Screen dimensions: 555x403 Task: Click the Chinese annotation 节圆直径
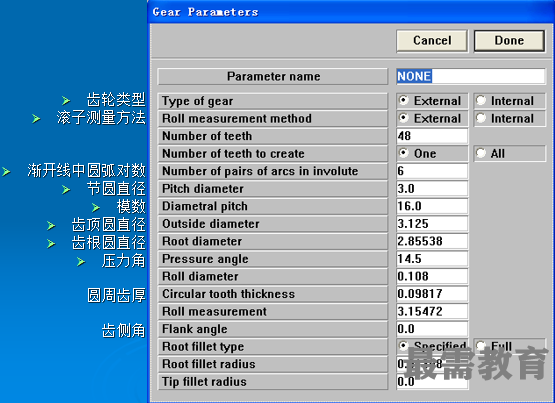click(x=116, y=189)
